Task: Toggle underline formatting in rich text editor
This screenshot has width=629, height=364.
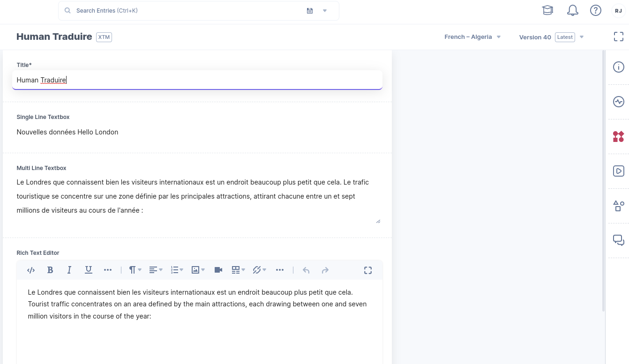Action: click(88, 270)
